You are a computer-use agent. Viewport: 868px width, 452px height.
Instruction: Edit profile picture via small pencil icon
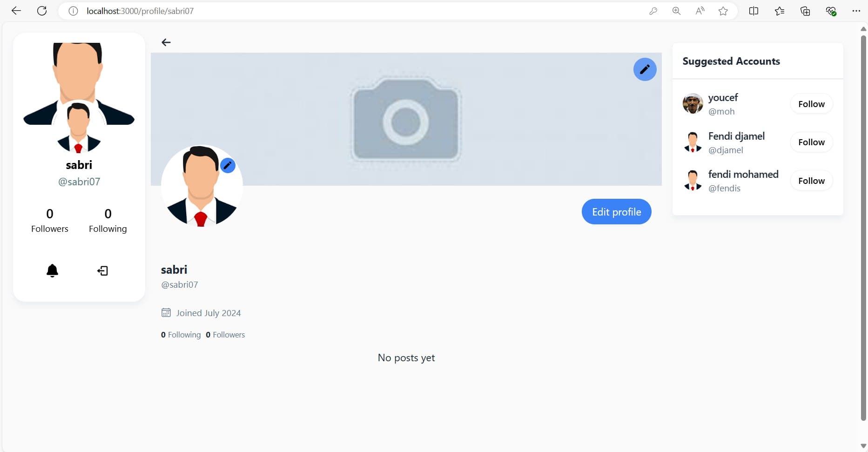pos(228,165)
